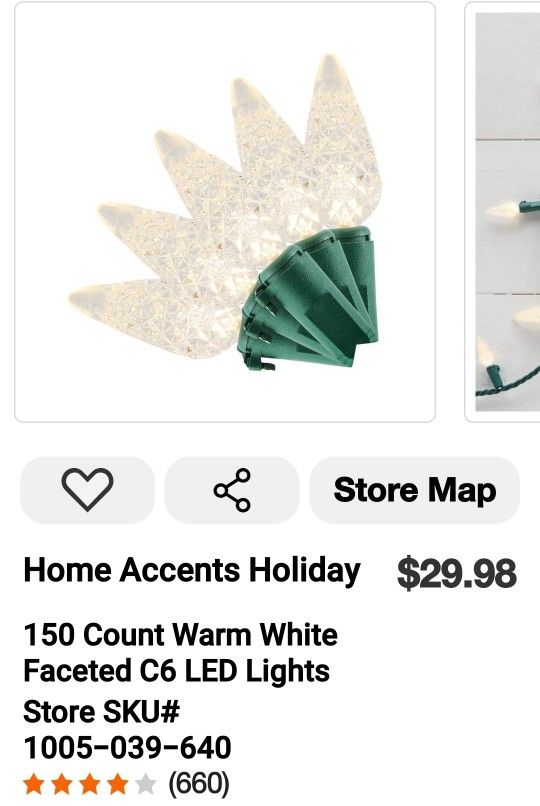Tap the green wire in second photo

click(509, 386)
